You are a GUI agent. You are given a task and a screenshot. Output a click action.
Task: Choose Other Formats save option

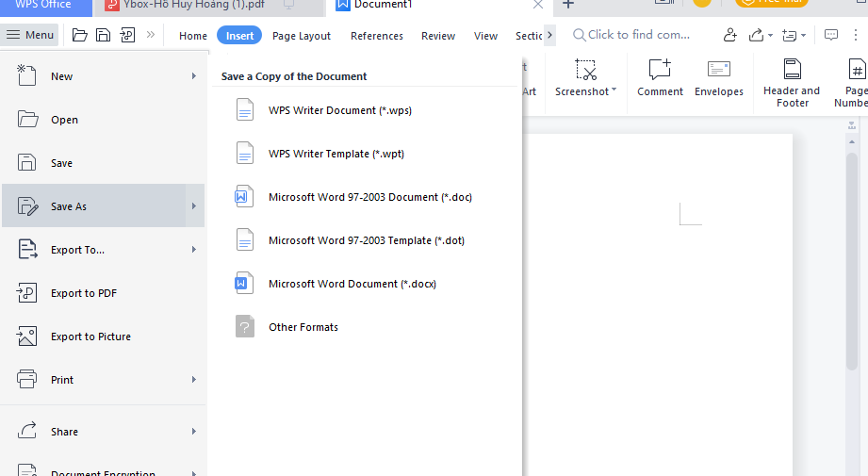point(366,327)
